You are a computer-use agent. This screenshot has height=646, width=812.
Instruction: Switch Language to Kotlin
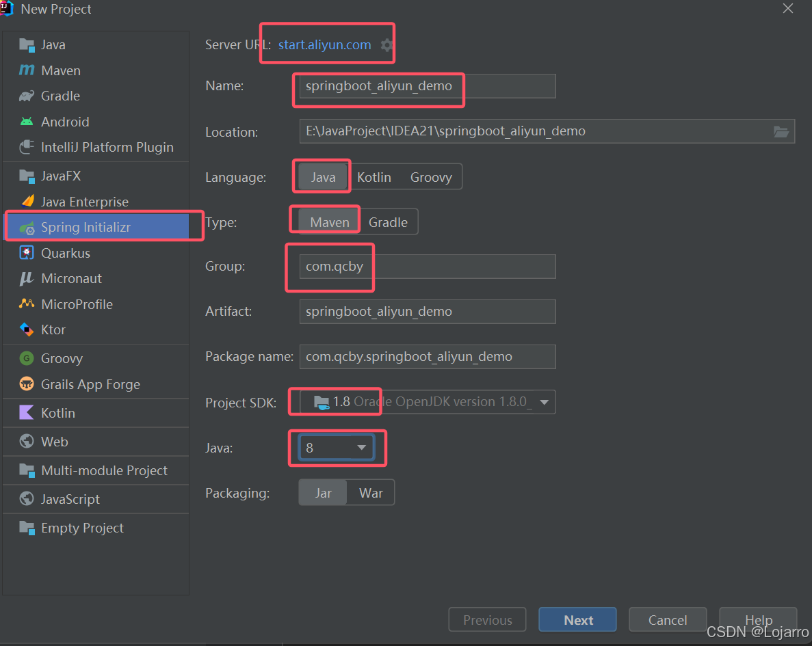coord(374,177)
